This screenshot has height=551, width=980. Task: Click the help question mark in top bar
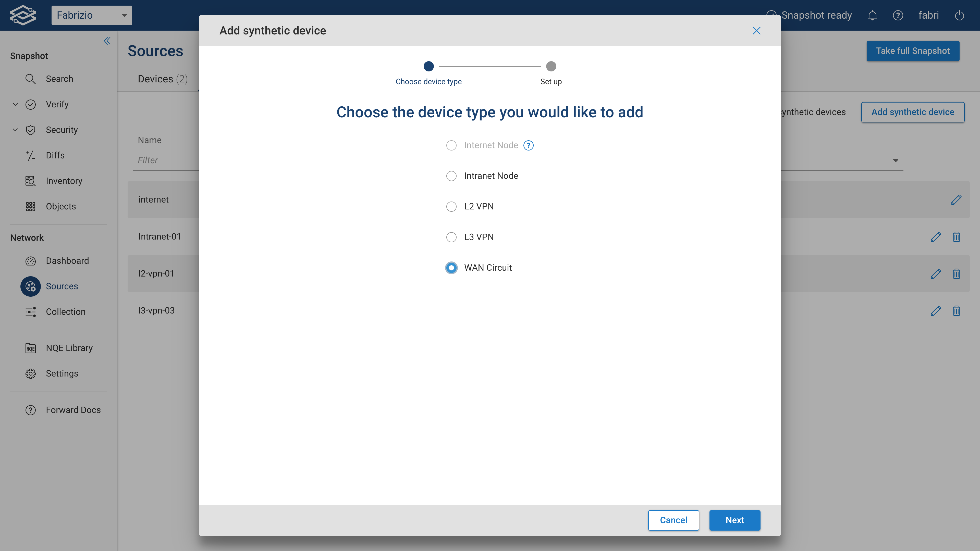coord(898,15)
